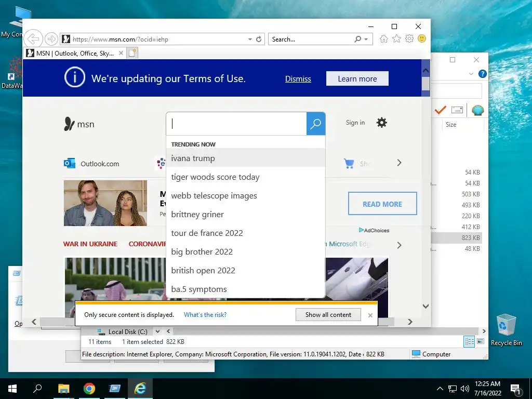Open taskbar search magnifier
Screen dimensions: 532x399
[37, 389]
